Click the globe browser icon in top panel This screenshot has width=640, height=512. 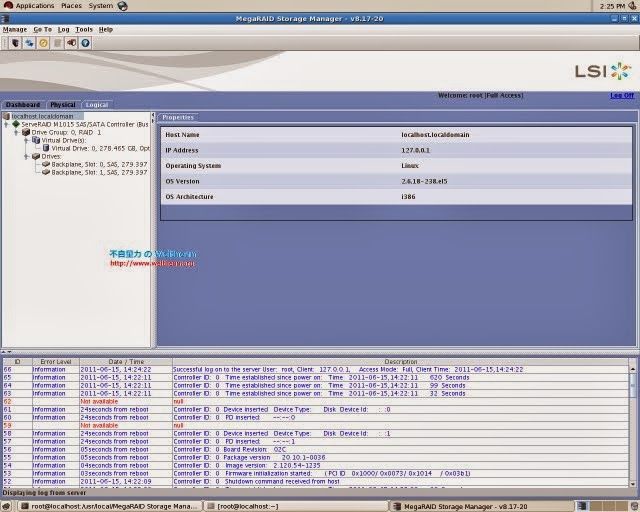point(122,6)
